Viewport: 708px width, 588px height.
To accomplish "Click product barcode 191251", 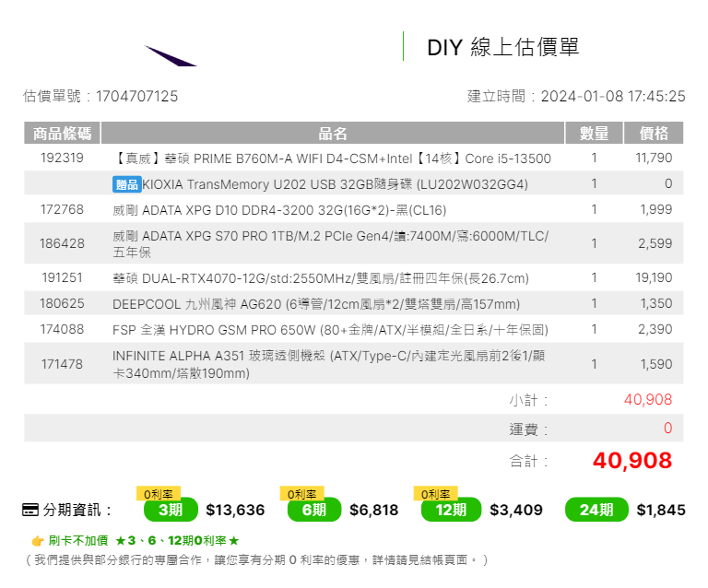I will click(62, 277).
